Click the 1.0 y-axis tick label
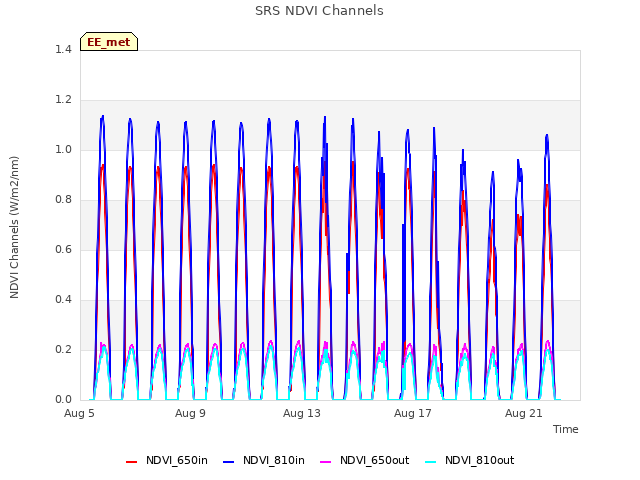640x480 pixels. (x=63, y=150)
